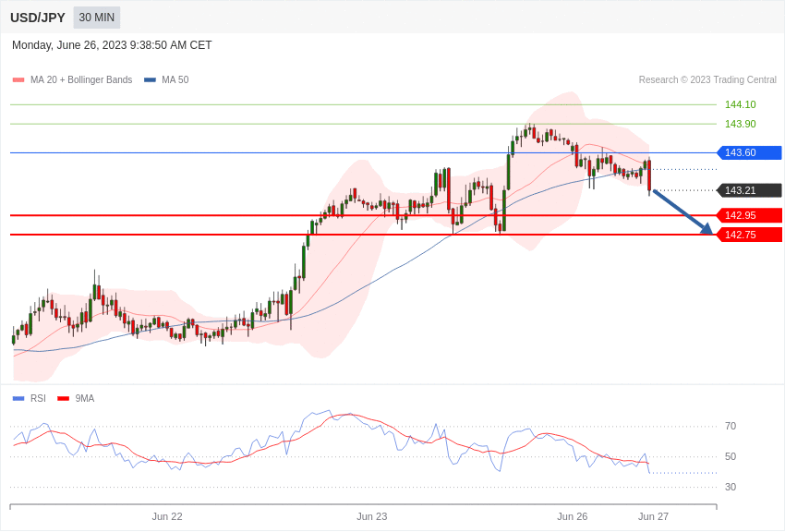Click the MA 20 + Bollinger Bands legend swatch
This screenshot has width=785, height=532.
pos(18,80)
